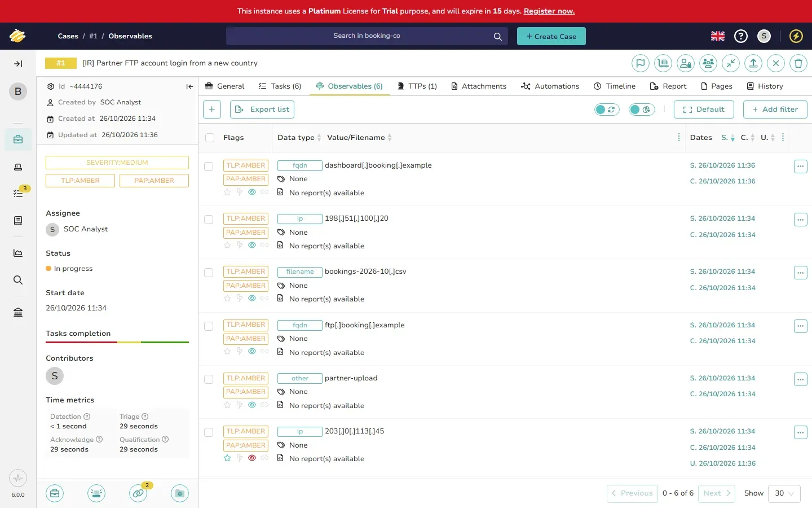Flag the case using the flag icon
Screen dimensions: 812x508
pyautogui.click(x=641, y=63)
